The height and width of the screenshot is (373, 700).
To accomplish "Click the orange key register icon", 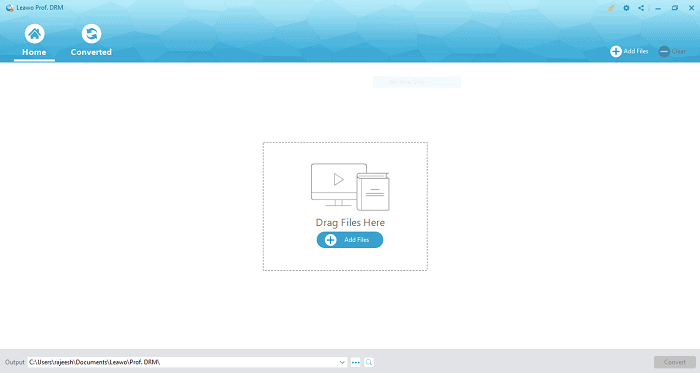I will 611,8.
